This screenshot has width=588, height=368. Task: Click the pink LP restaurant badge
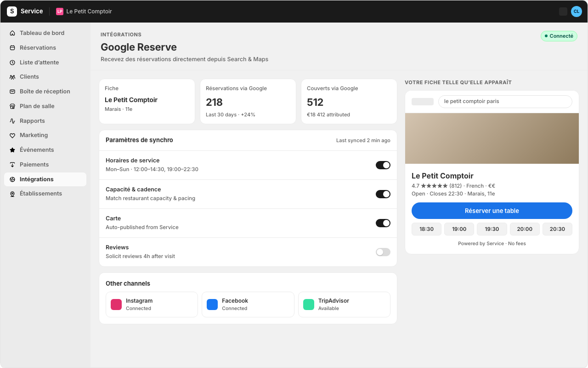[x=60, y=11]
